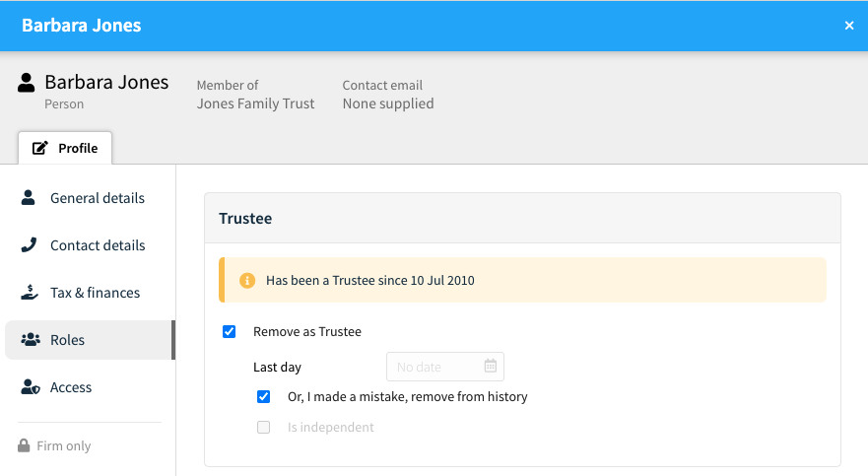Close the Barbara Jones dialog
The height and width of the screenshot is (476, 868).
click(x=849, y=26)
